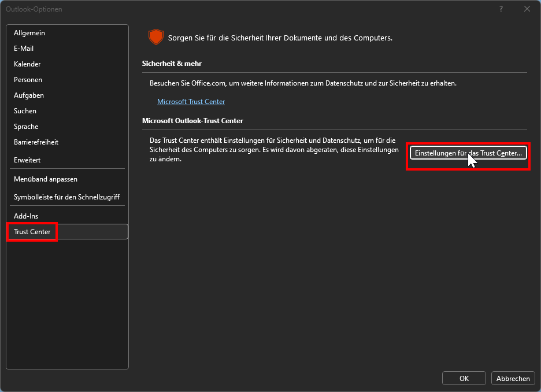Switch to Kalender settings
This screenshot has height=392, width=541.
pyautogui.click(x=27, y=64)
